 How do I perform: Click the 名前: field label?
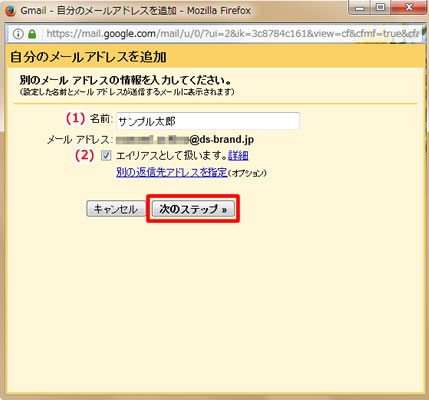102,119
